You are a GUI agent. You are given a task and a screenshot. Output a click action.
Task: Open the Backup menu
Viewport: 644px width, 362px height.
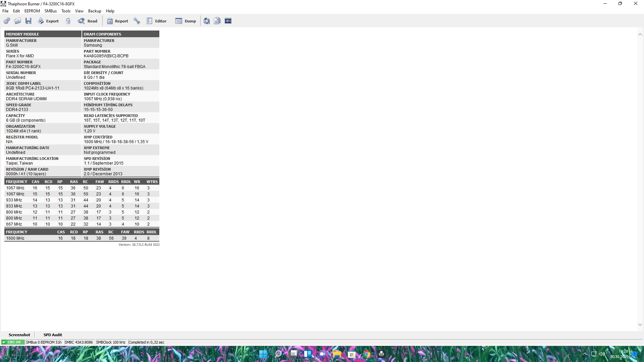pyautogui.click(x=95, y=11)
